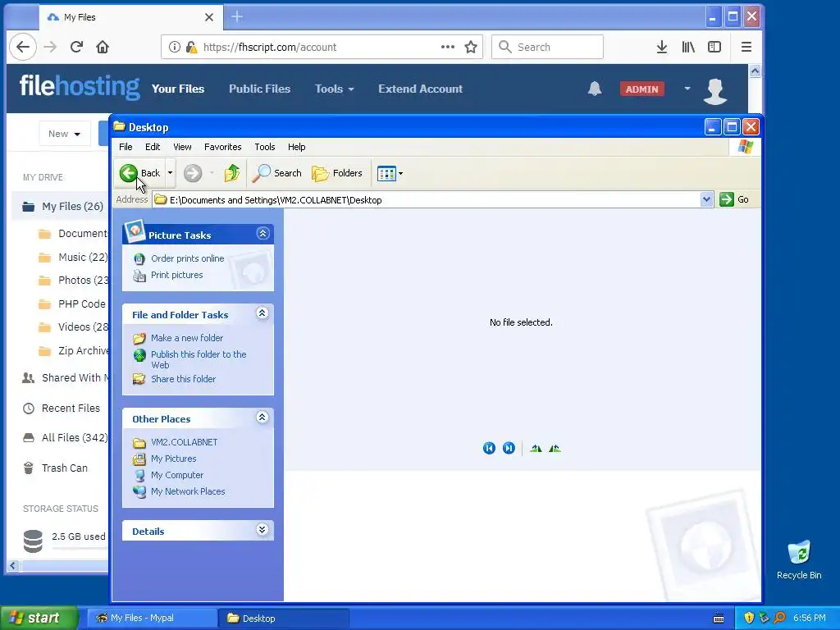The height and width of the screenshot is (630, 840).
Task: Click the Rotate Counterclockwise filmstrip icon
Action: click(555, 449)
